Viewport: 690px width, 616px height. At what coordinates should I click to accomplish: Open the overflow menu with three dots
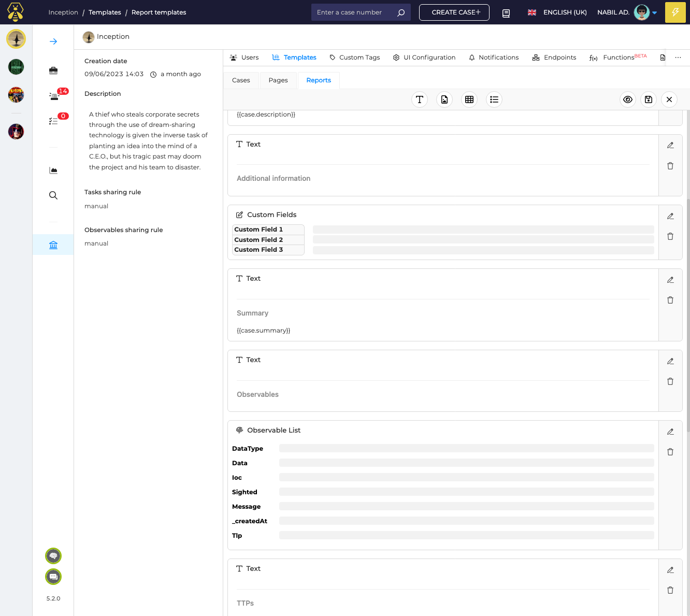[679, 58]
